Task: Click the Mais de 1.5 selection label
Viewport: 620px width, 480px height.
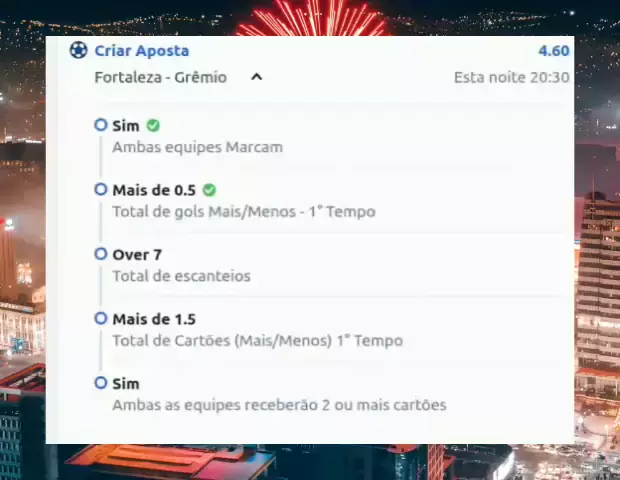Action: 154,319
